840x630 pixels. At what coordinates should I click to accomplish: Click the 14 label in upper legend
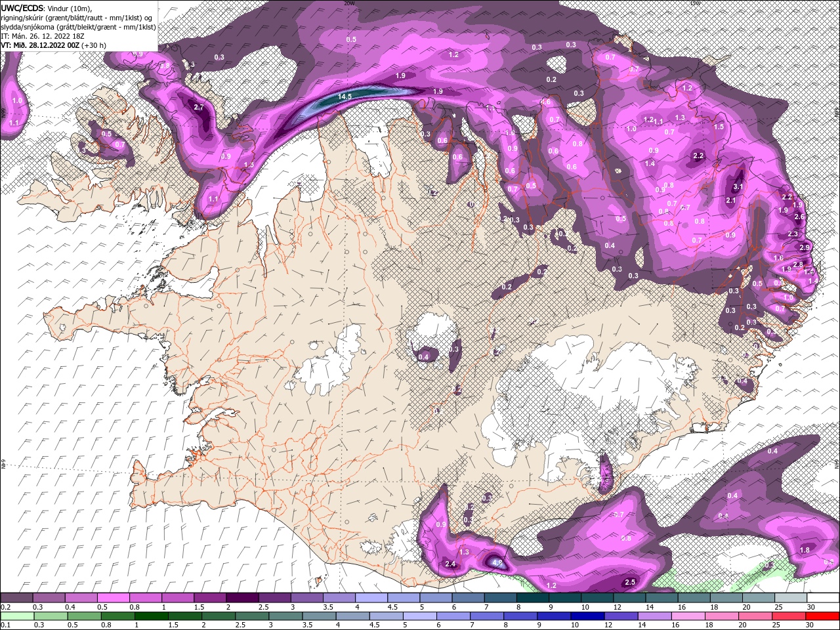650,607
